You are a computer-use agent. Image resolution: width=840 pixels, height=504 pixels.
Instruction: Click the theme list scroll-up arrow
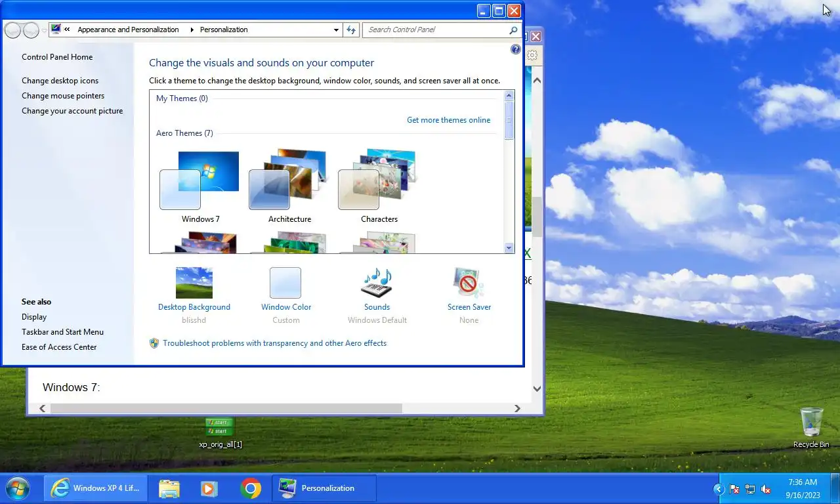509,96
